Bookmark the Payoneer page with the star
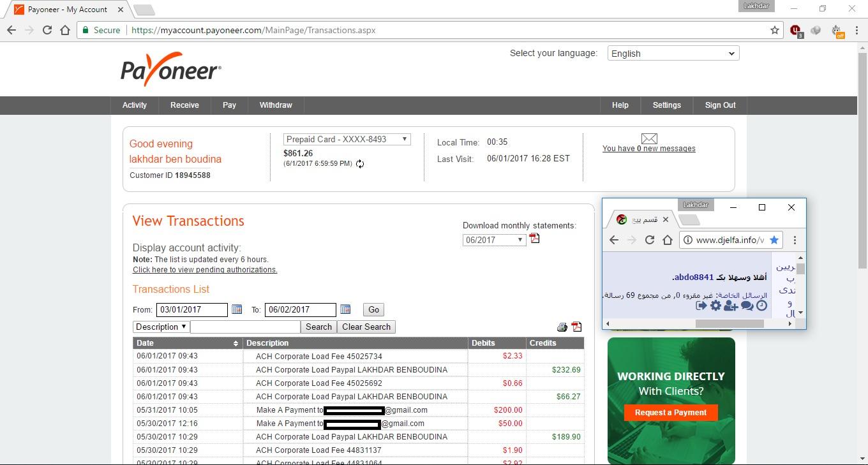The image size is (868, 465). [775, 30]
